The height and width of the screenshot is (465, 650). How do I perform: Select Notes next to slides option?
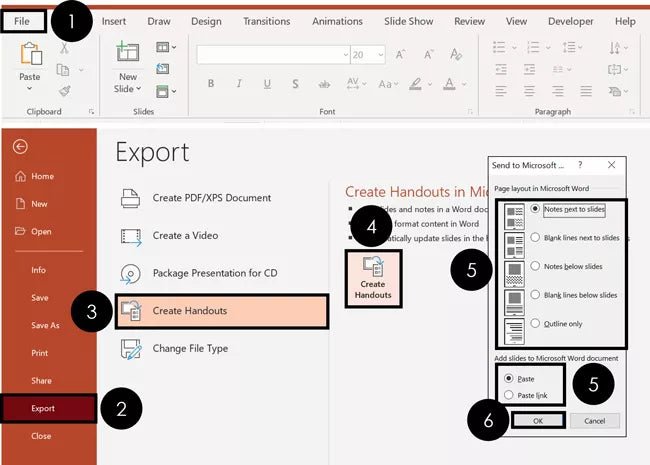coord(569,209)
